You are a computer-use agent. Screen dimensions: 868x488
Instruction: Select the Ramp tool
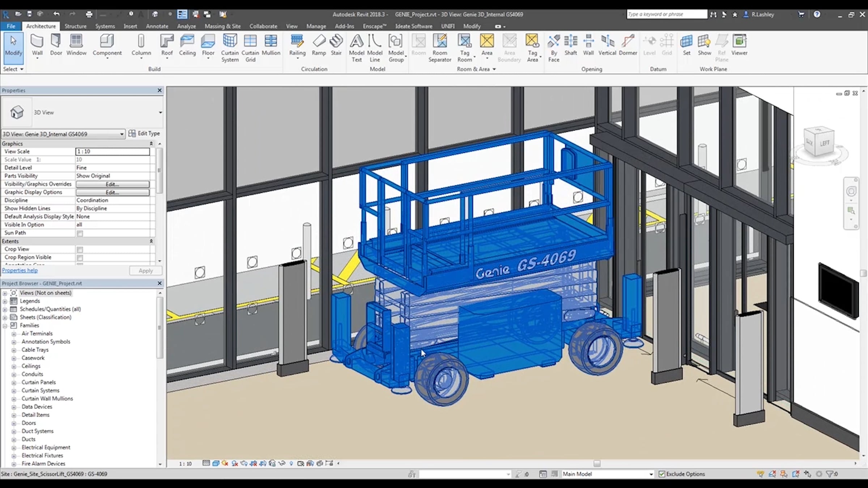point(319,45)
